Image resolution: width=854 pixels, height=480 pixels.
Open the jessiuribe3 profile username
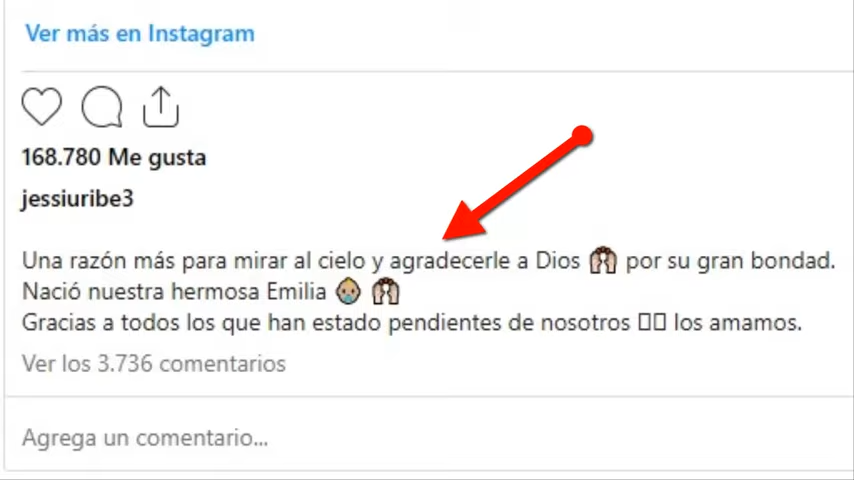(x=77, y=198)
